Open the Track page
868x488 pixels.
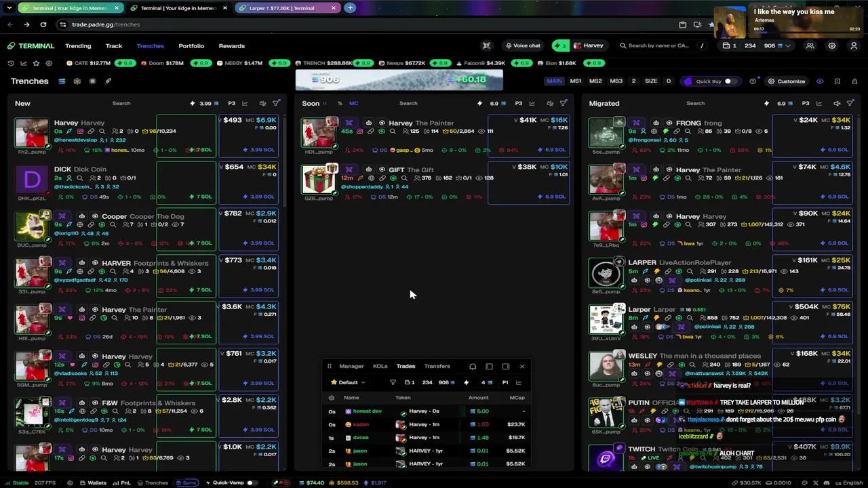click(x=114, y=46)
